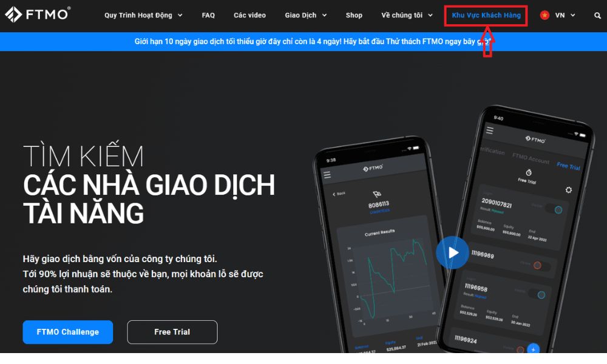Open the FAQ menu item
The image size is (607, 364).
point(208,16)
